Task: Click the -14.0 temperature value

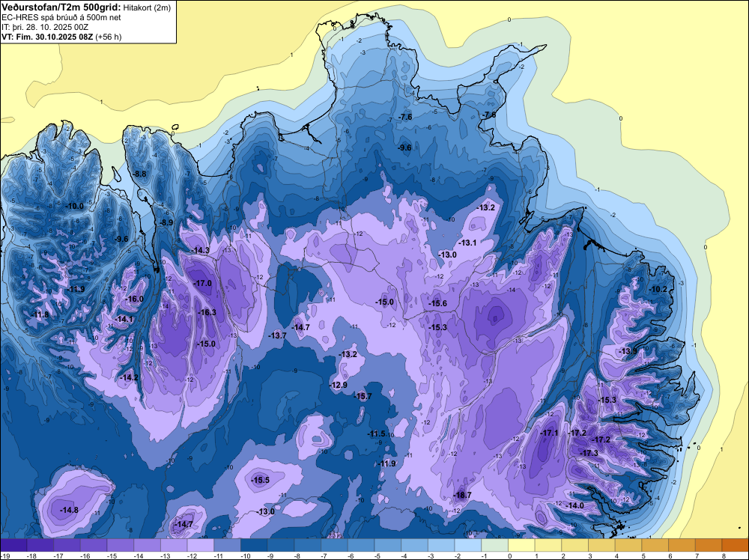Action: point(574,505)
